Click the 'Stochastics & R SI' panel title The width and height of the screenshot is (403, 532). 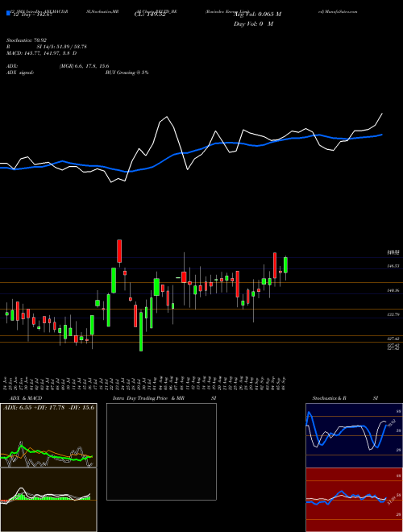pos(345,398)
